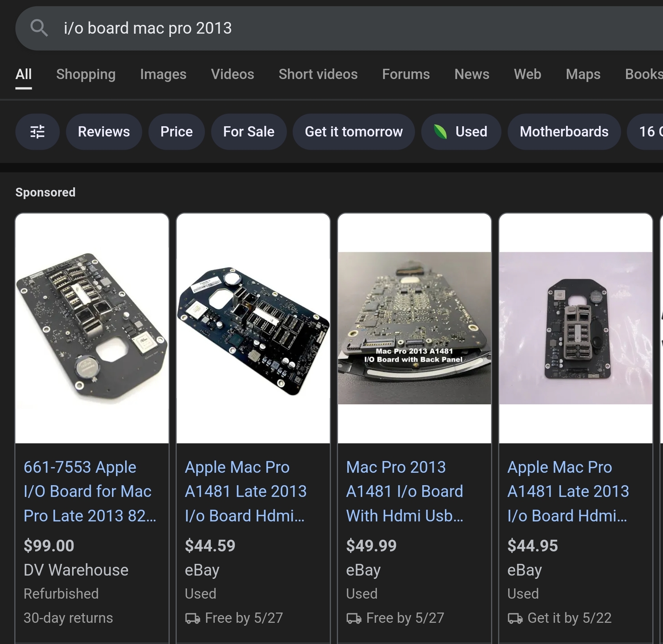Open 'Mac Pro 2013 A1481 I/o Board With Hdmi' link

pyautogui.click(x=405, y=491)
